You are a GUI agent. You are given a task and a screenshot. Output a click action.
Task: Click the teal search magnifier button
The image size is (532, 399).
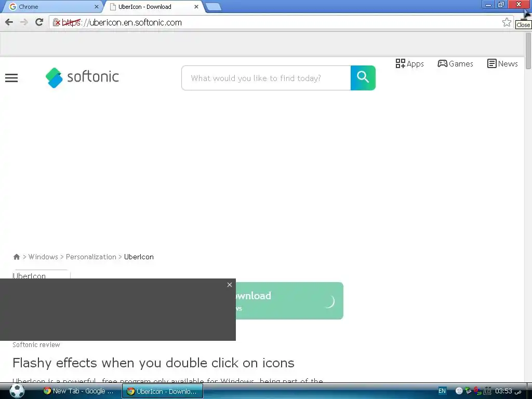click(363, 78)
